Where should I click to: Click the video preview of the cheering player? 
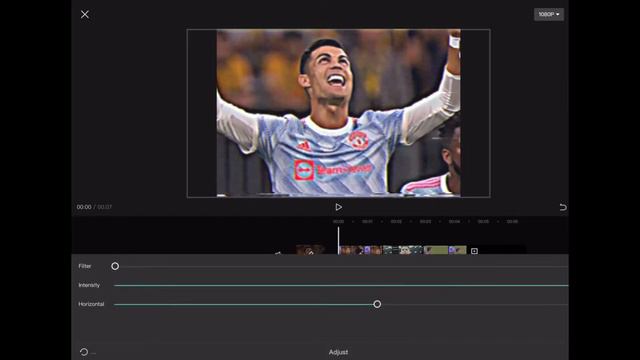338,113
